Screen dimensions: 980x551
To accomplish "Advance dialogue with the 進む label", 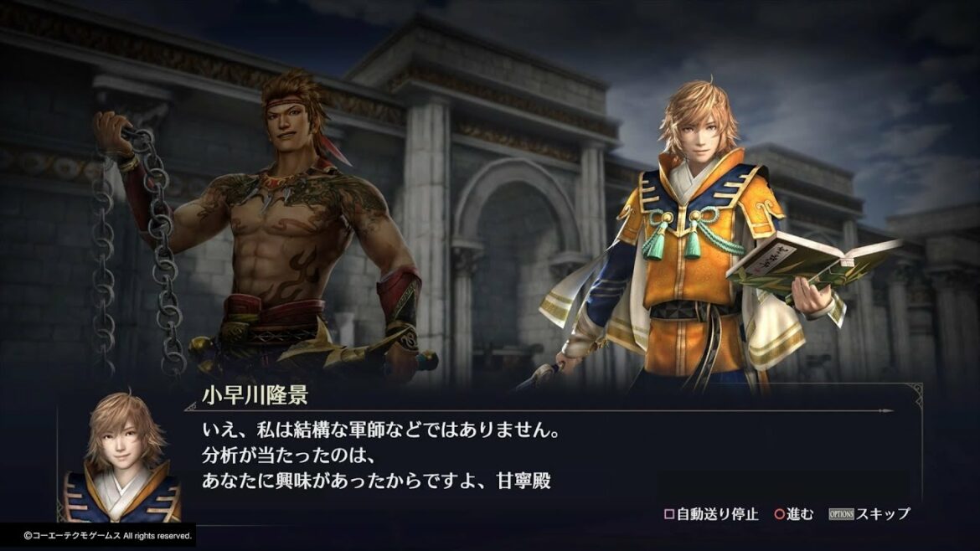I will coord(800,514).
